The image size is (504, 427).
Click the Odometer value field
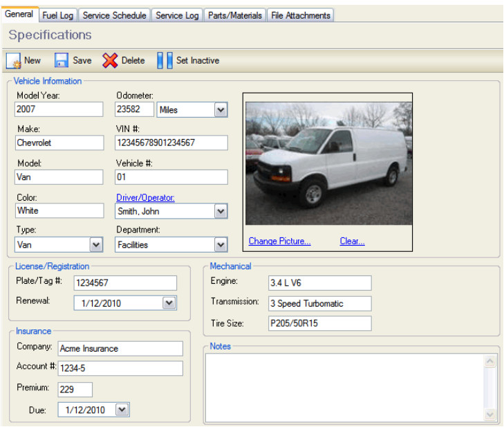pos(134,109)
